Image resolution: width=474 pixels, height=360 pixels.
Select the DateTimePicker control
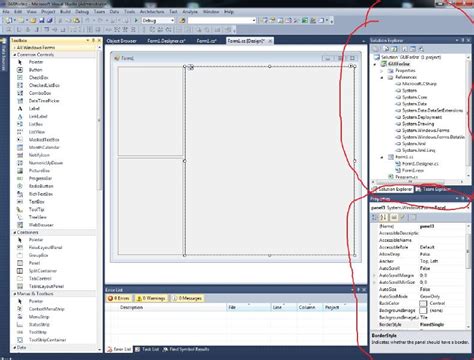coord(44,101)
